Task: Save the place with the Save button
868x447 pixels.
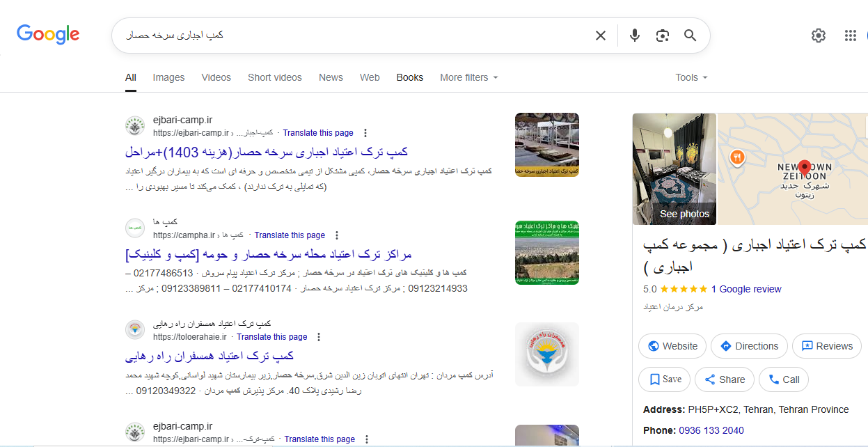Action: [665, 379]
